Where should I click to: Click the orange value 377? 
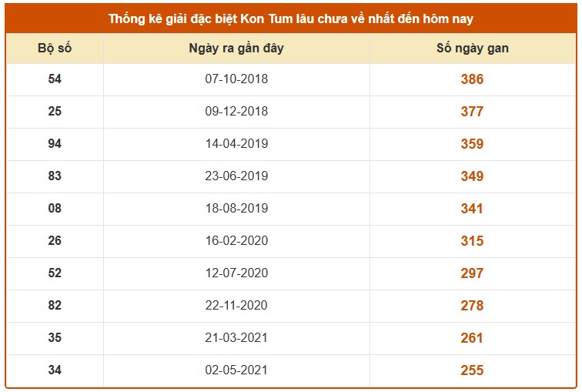click(x=472, y=112)
